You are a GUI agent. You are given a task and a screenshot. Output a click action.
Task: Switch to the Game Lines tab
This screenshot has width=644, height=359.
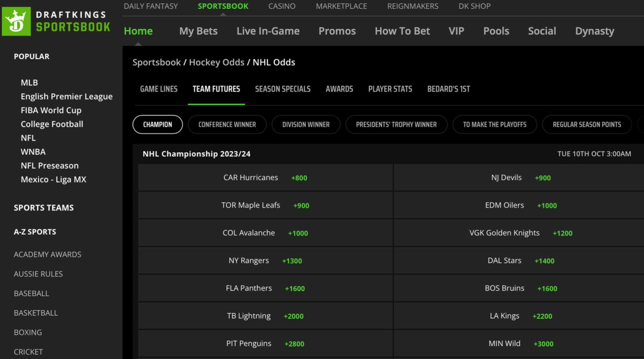[x=159, y=89]
